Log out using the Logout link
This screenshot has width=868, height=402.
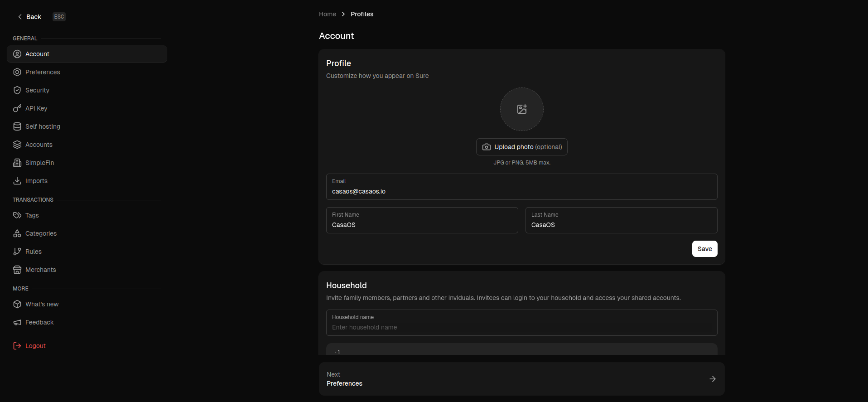click(35, 346)
